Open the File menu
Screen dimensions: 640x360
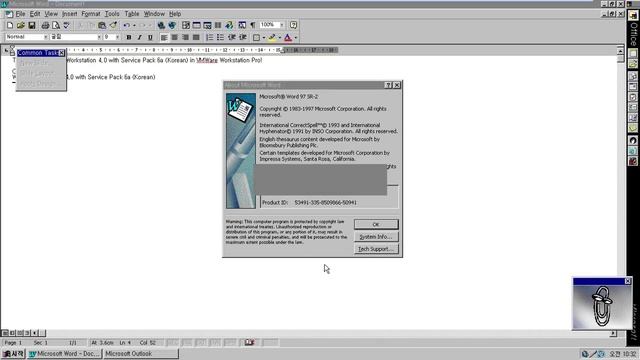coord(20,14)
